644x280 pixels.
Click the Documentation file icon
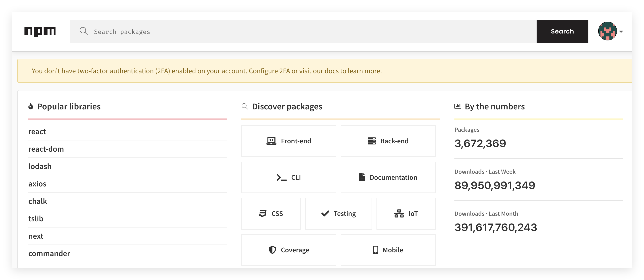pyautogui.click(x=362, y=178)
